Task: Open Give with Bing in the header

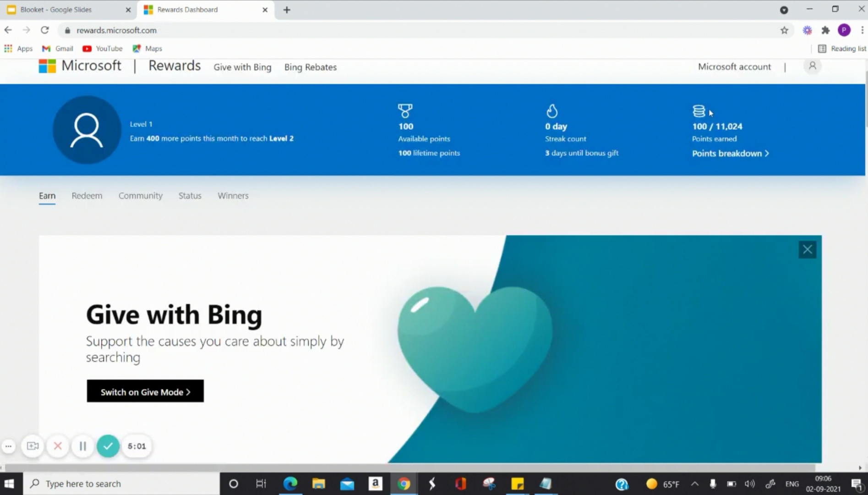Action: pos(242,67)
